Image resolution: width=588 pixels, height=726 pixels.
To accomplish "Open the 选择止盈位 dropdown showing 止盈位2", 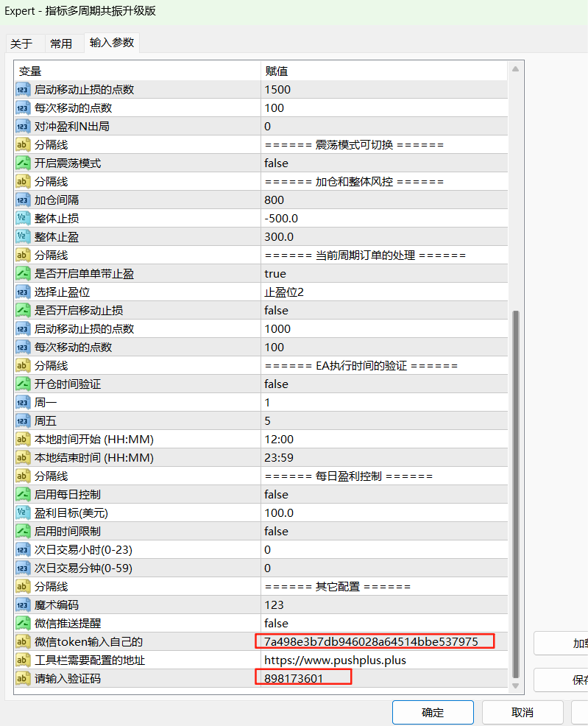I will 384,292.
